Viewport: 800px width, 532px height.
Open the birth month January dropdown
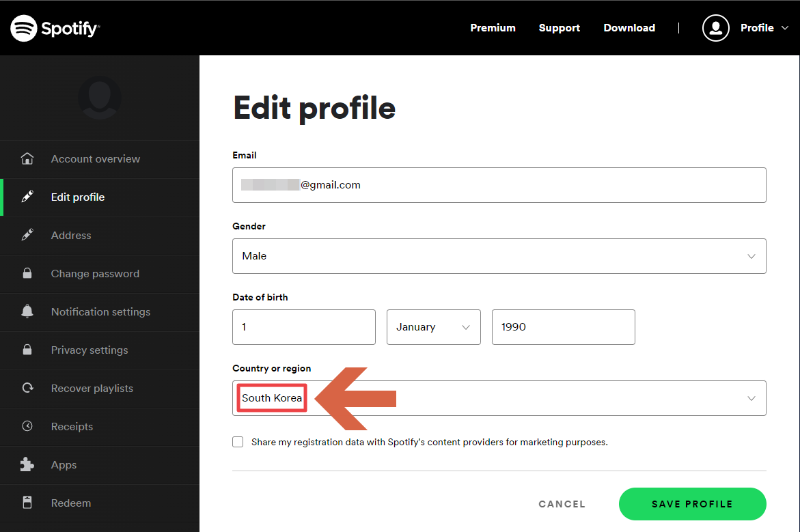(434, 327)
